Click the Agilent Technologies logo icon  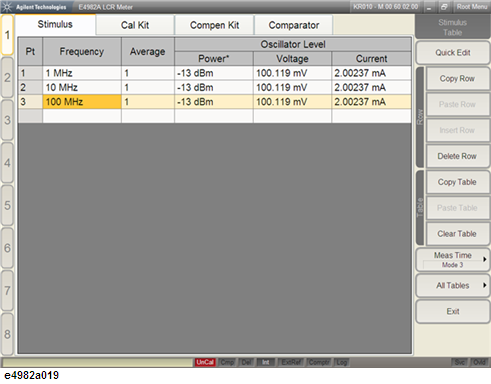tap(7, 7)
